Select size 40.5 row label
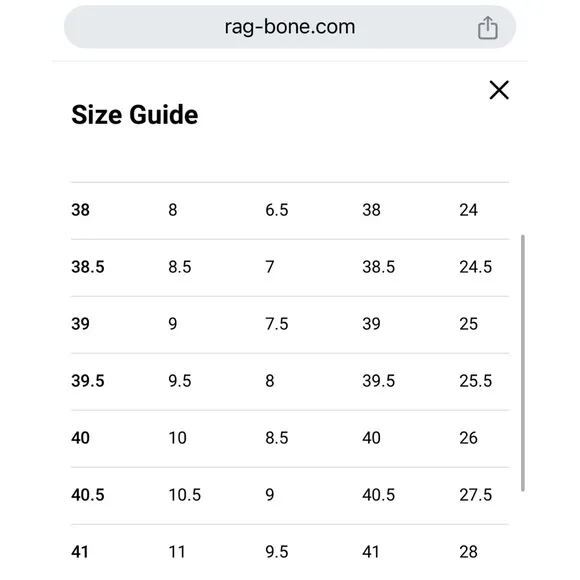The image size is (580, 580). point(88,495)
